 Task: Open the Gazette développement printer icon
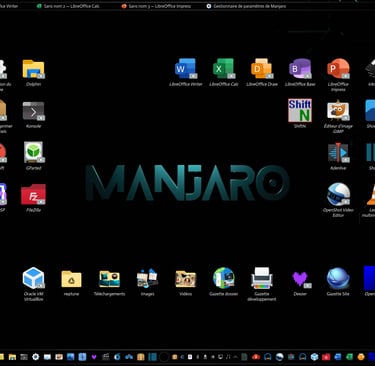(x=262, y=278)
